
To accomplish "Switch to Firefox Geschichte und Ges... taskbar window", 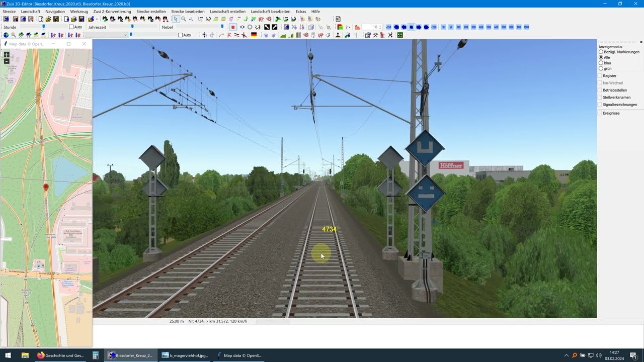I will (x=60, y=355).
